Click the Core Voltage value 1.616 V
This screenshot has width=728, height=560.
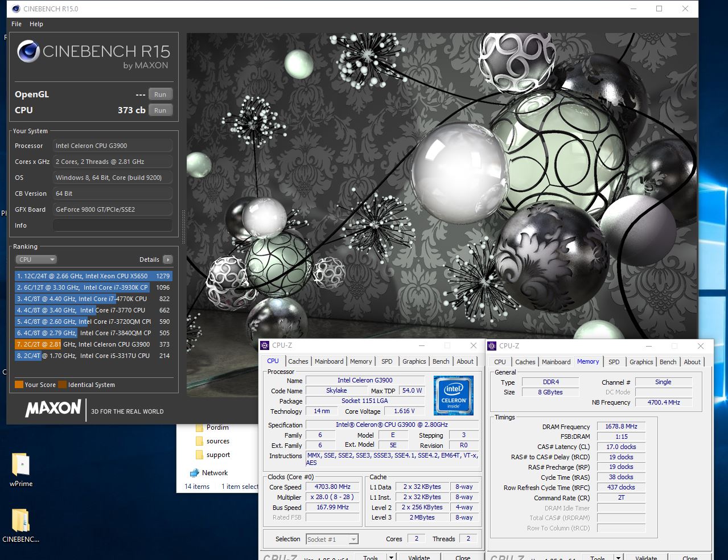(405, 411)
